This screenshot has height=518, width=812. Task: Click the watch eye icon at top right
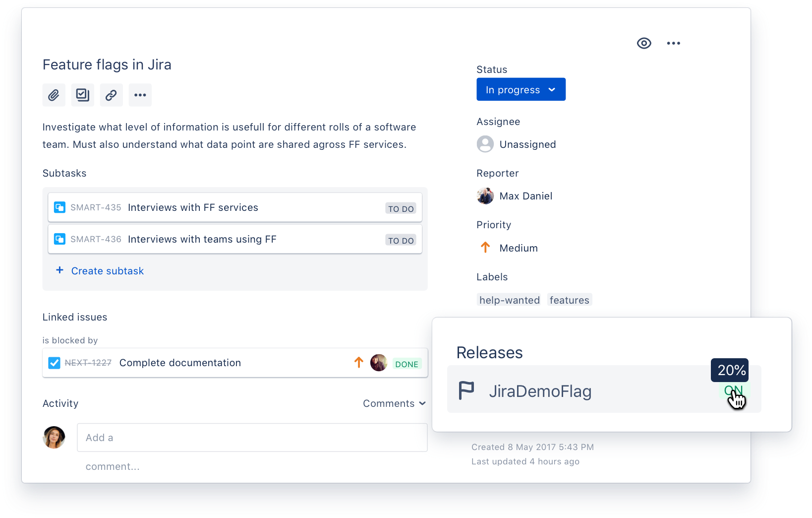643,43
